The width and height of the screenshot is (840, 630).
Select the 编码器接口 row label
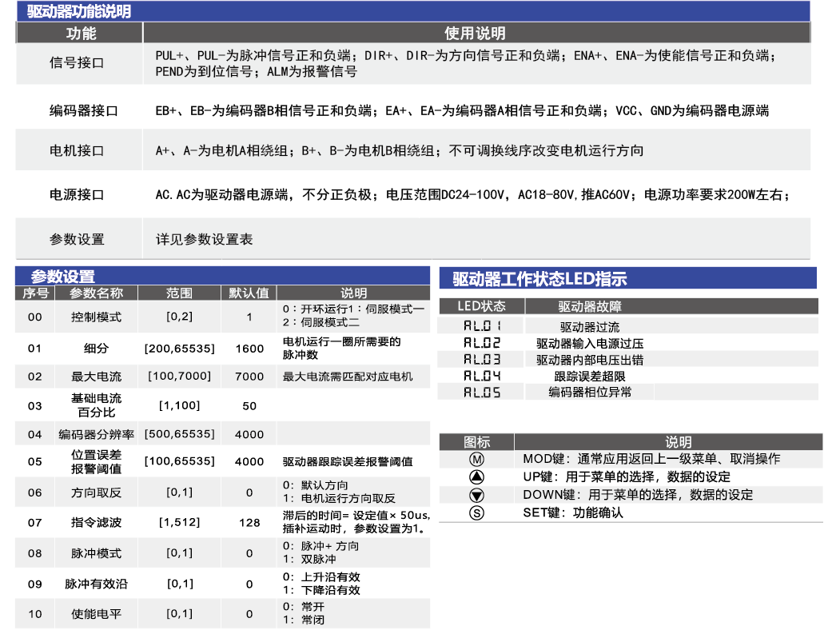84,111
